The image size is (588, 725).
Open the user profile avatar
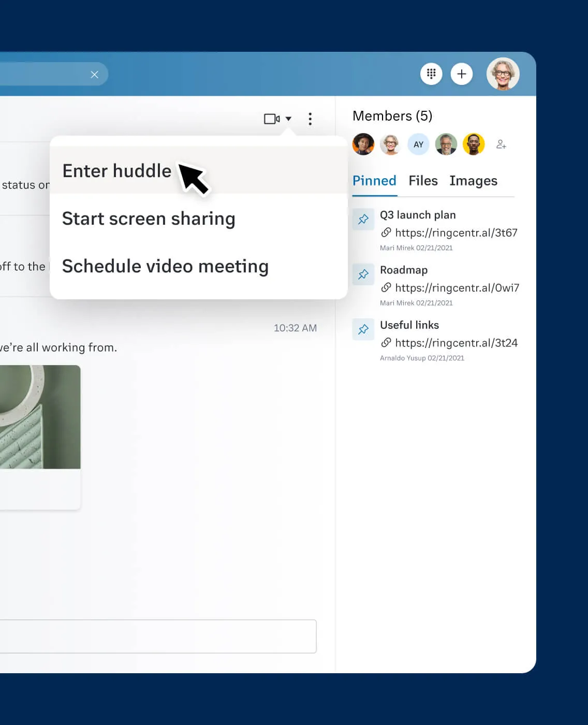coord(503,74)
